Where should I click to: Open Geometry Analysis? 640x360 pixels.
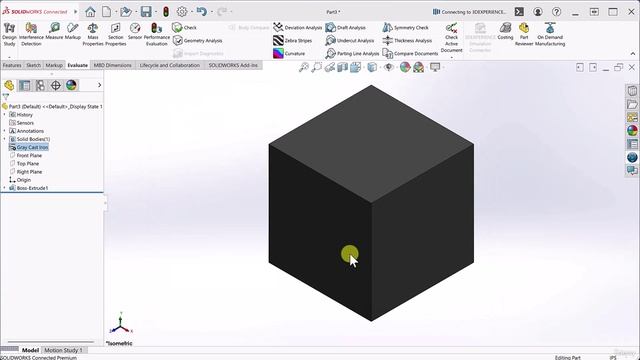[x=198, y=40]
